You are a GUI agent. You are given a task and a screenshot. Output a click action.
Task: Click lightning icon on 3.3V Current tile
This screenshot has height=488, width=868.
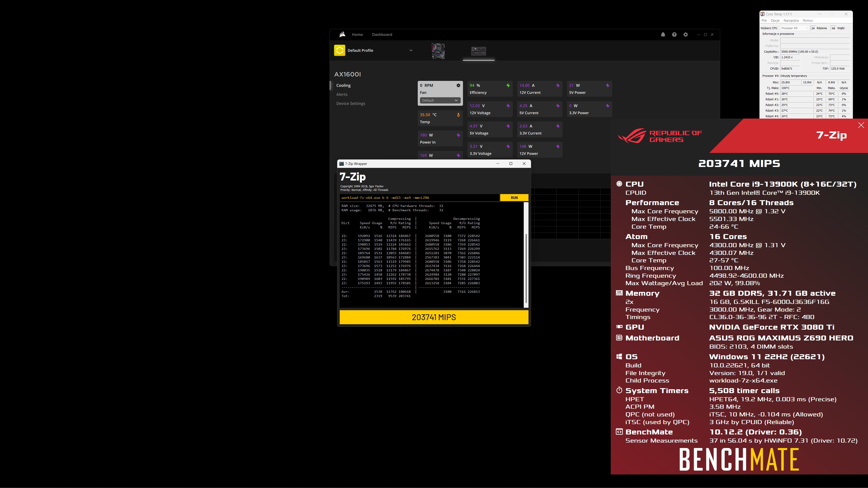(x=558, y=126)
